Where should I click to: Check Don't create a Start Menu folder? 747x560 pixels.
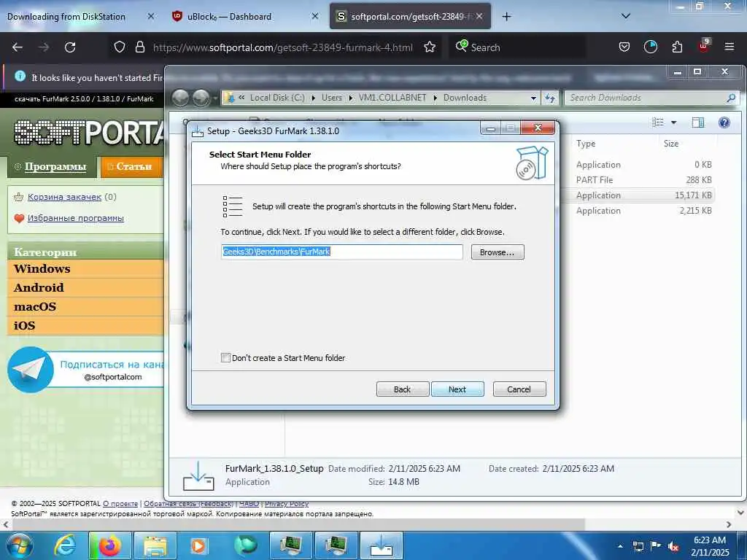click(226, 357)
